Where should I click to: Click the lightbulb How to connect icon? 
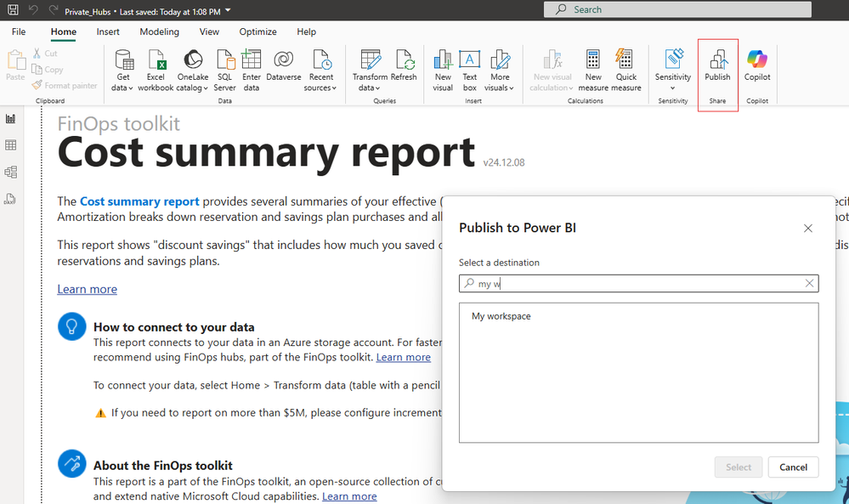coord(72,326)
